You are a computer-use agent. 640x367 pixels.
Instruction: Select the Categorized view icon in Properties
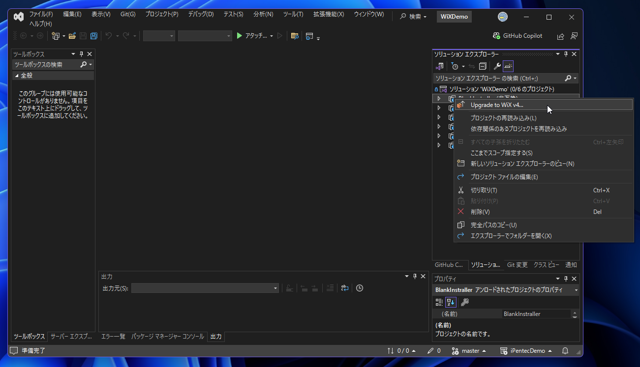coord(439,302)
